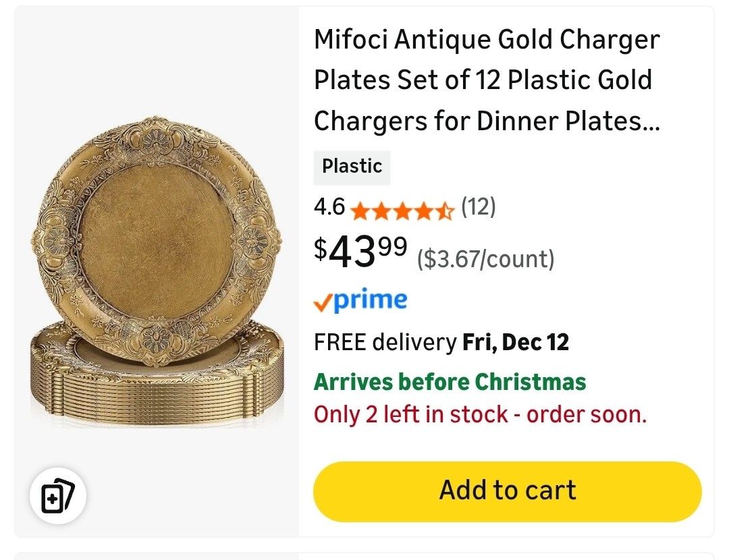The image size is (729, 560).
Task: Select the Plastic material badge
Action: pyautogui.click(x=352, y=167)
